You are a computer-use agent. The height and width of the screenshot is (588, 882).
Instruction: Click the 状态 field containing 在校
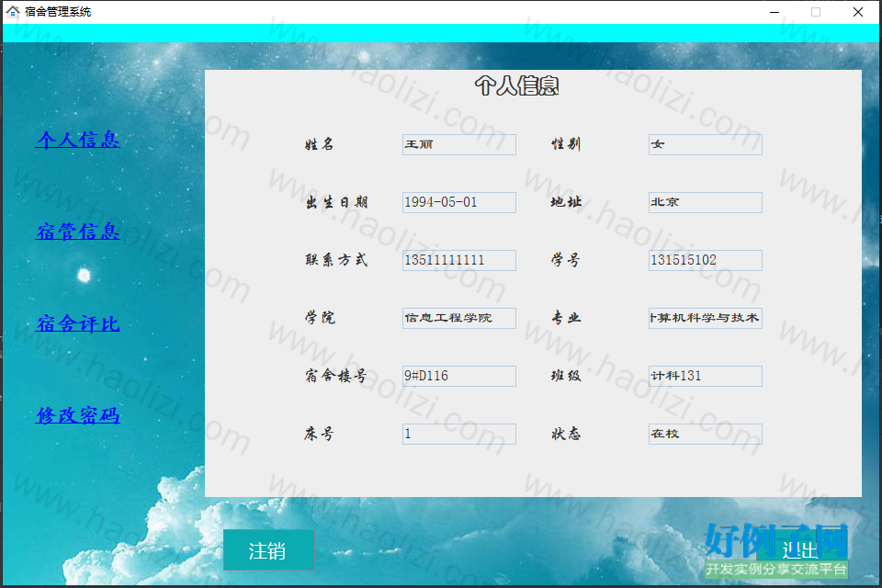coord(706,435)
